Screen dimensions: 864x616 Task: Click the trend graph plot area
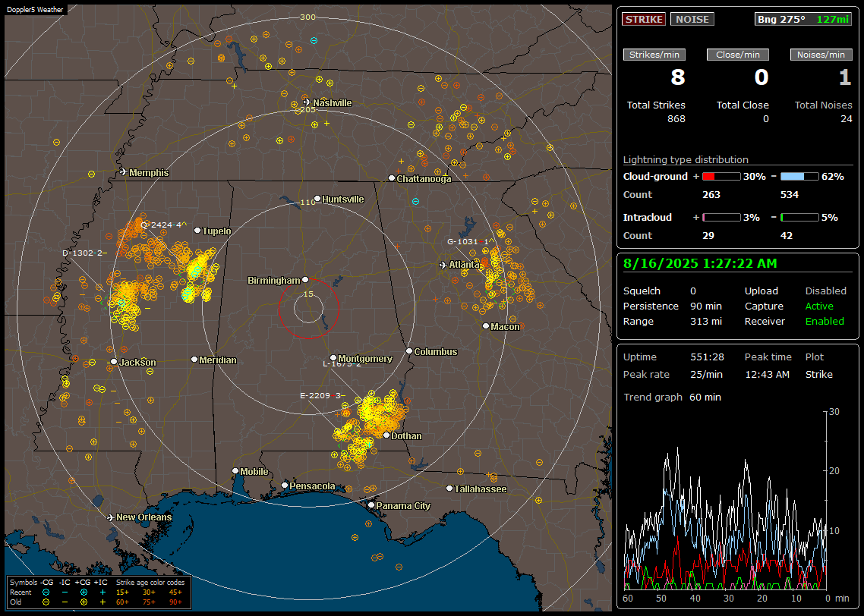pyautogui.click(x=724, y=500)
